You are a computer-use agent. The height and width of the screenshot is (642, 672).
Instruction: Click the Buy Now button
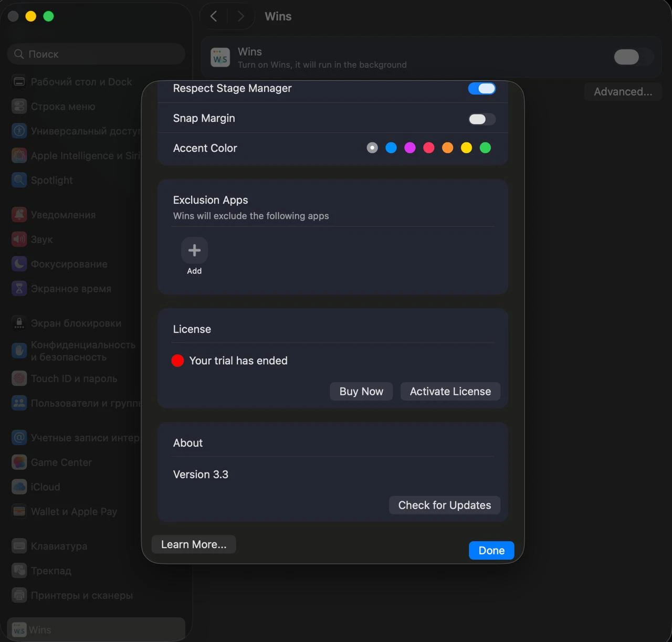[x=361, y=392]
